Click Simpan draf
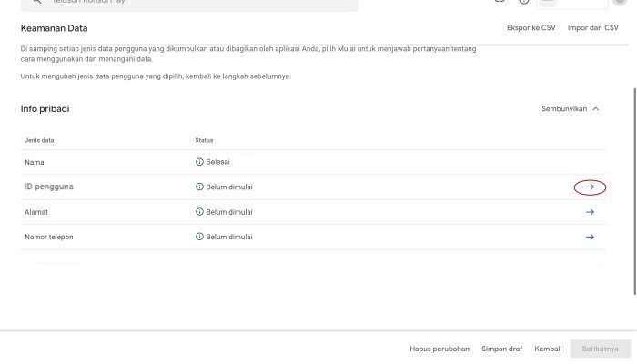637x364 pixels. point(501,349)
